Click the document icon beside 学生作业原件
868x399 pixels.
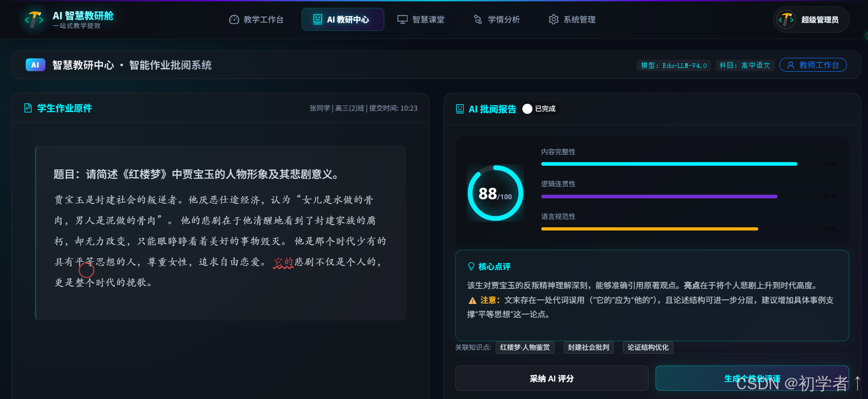28,108
